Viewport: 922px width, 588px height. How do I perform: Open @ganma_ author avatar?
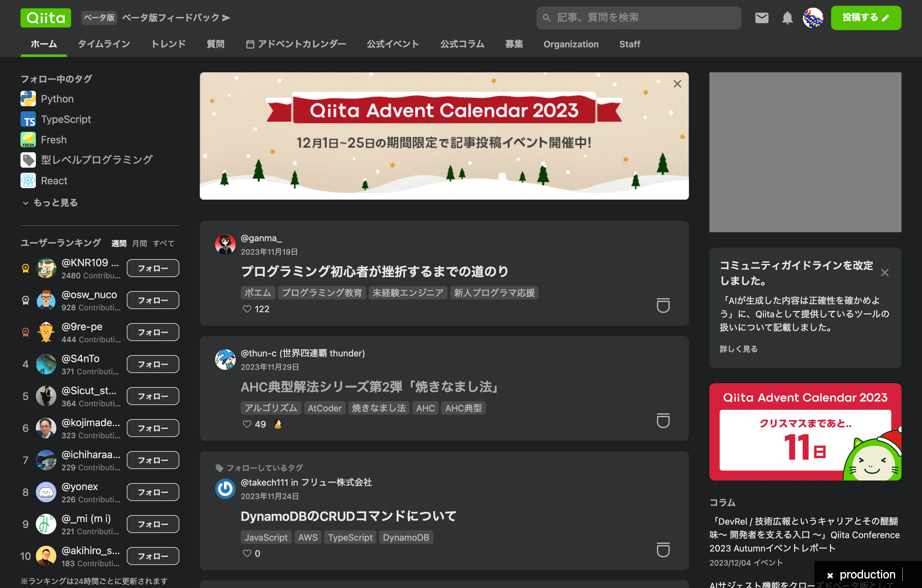pos(225,244)
